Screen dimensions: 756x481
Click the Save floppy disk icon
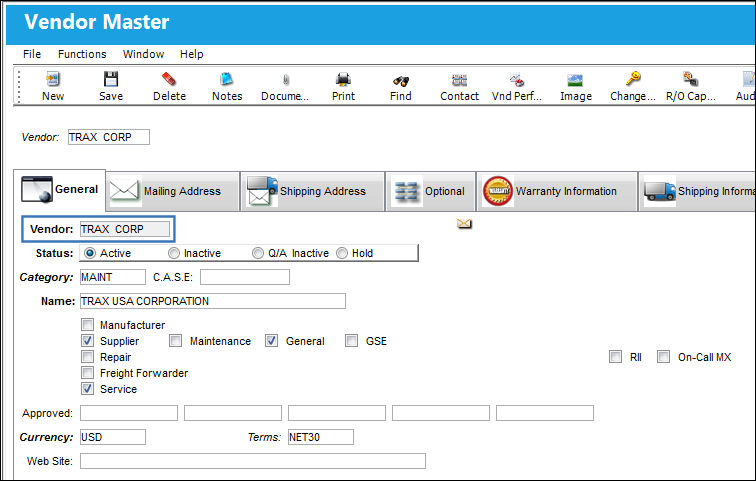coord(111,79)
